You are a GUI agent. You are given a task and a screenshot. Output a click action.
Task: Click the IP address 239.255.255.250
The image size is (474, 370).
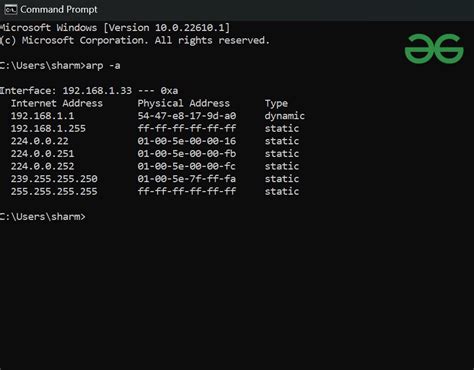coord(54,179)
